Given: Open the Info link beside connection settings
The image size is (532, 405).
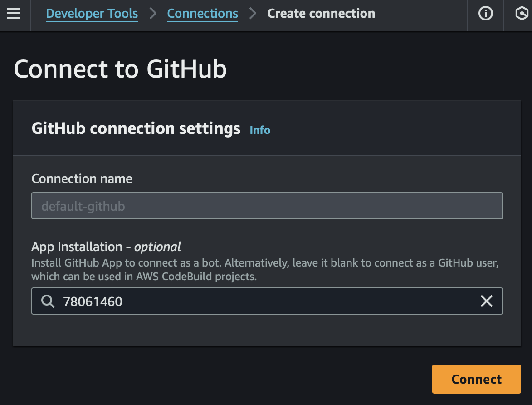Looking at the screenshot, I should (260, 130).
